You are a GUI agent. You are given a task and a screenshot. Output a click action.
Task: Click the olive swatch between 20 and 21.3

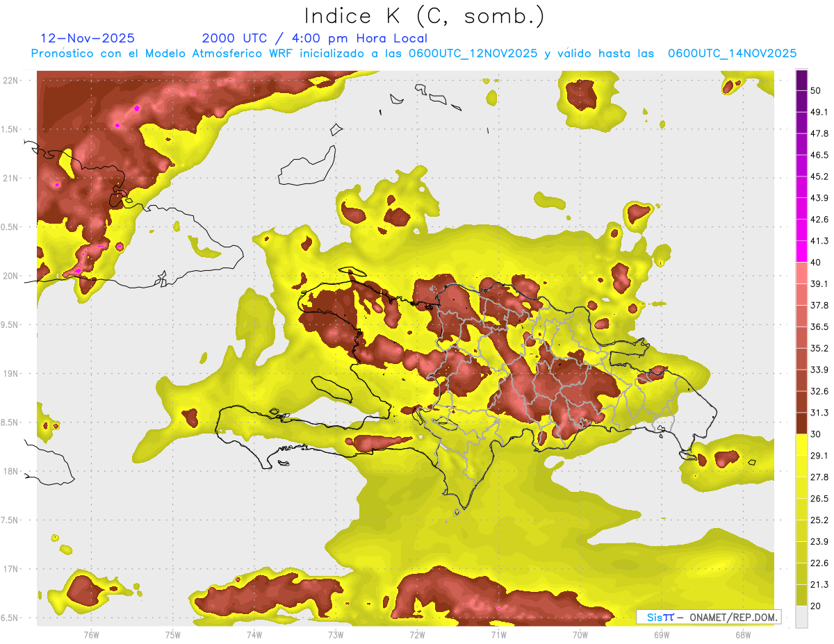(802, 595)
